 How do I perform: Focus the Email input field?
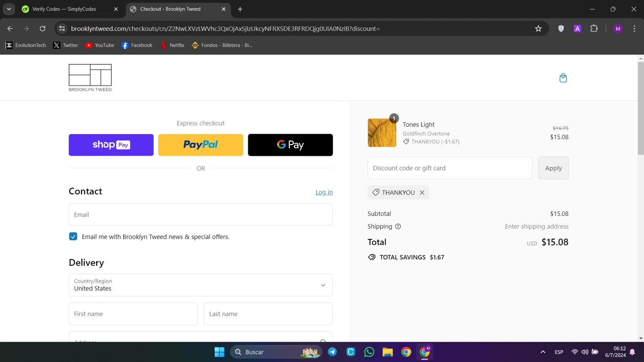[200, 214]
